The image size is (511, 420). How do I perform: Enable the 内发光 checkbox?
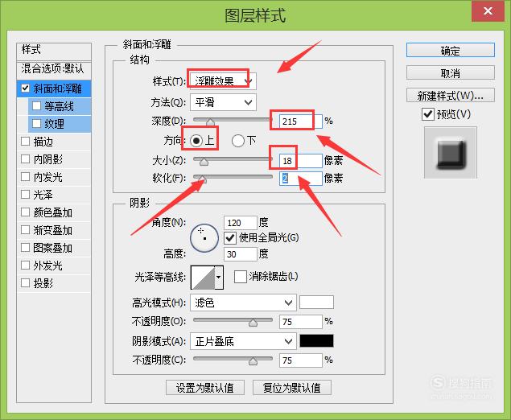click(x=26, y=176)
